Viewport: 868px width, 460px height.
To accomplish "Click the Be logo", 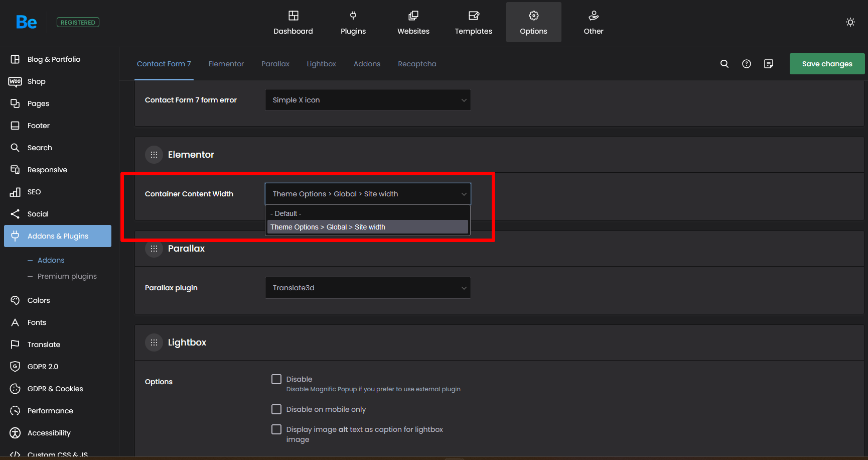I will tap(26, 22).
